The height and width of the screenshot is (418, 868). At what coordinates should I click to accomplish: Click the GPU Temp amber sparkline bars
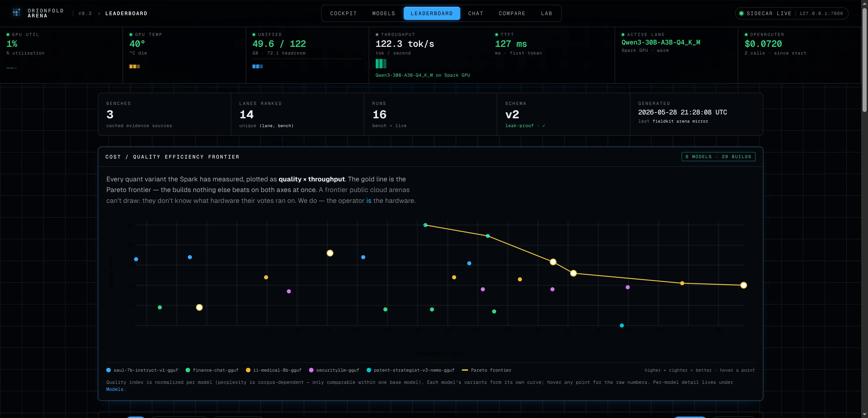pos(134,66)
